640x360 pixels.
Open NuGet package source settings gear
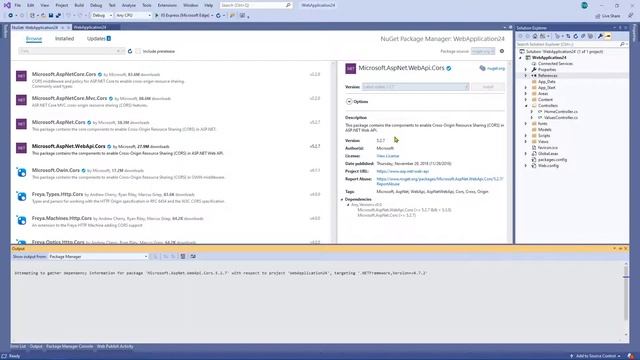(x=502, y=51)
